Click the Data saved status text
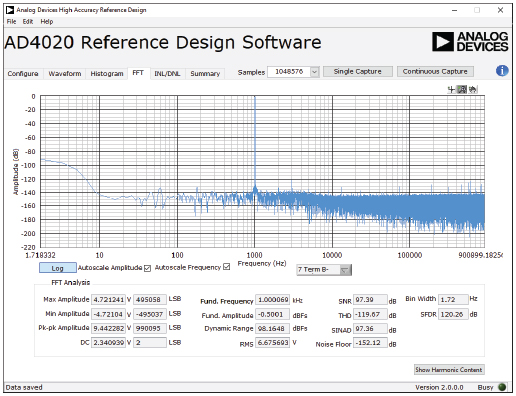516x396 pixels. [24, 387]
